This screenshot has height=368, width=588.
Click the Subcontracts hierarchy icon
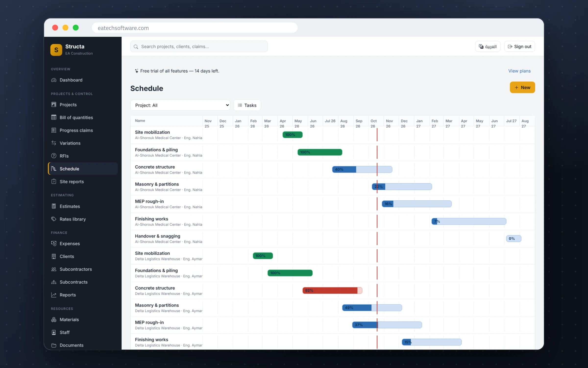pyautogui.click(x=54, y=282)
